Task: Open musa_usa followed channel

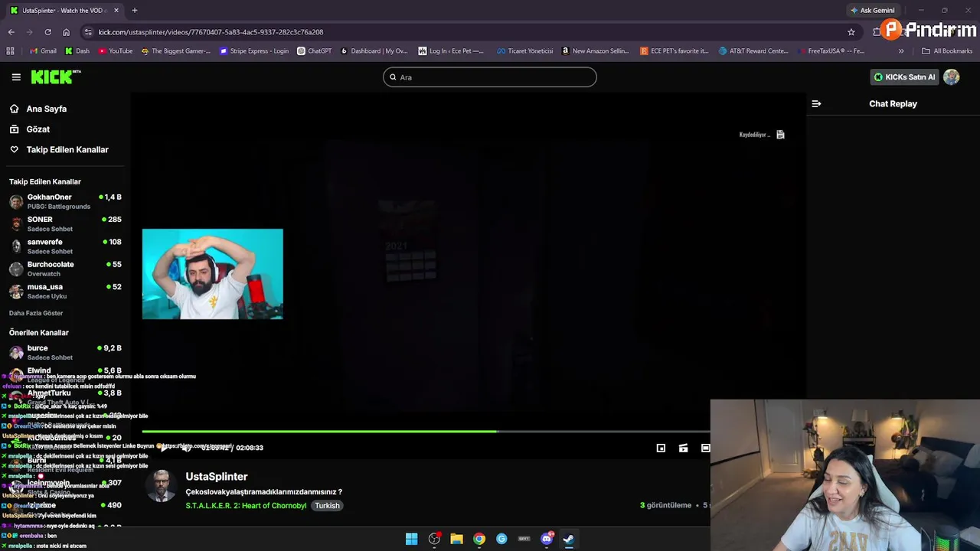Action: 65,291
